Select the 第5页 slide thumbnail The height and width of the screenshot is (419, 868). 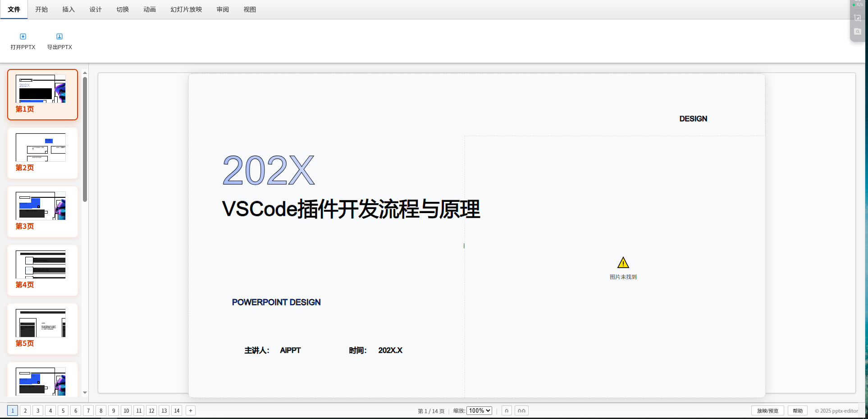click(x=42, y=329)
